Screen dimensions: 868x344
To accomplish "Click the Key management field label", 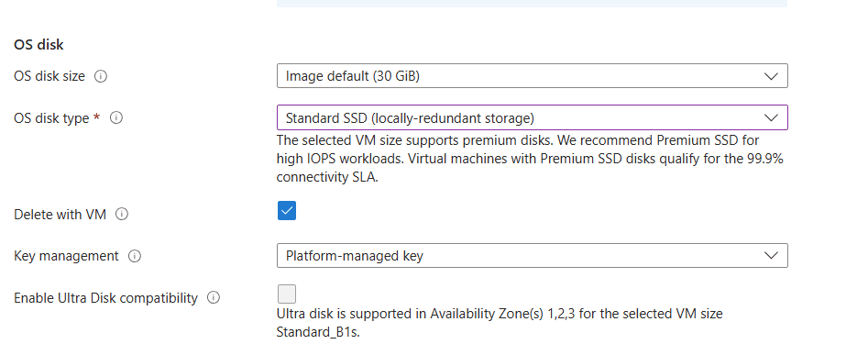I will click(66, 256).
